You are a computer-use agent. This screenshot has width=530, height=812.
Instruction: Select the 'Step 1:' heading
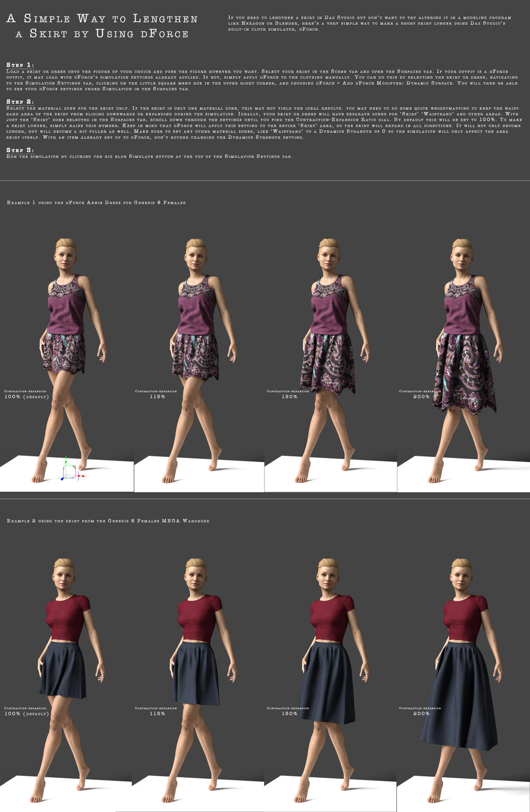coord(20,65)
